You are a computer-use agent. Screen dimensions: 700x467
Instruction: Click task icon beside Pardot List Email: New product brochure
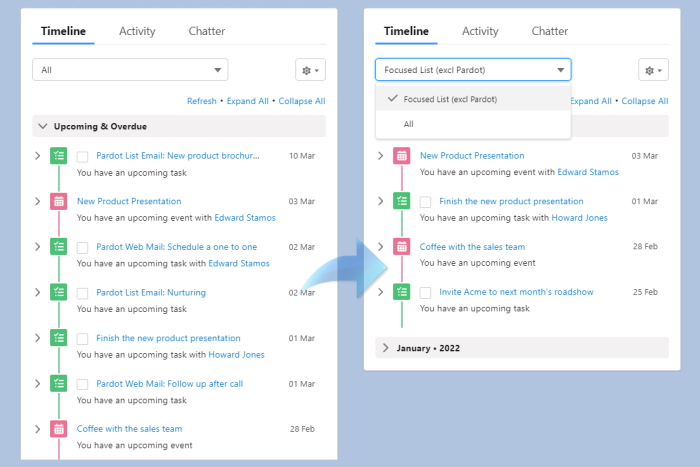(x=59, y=156)
